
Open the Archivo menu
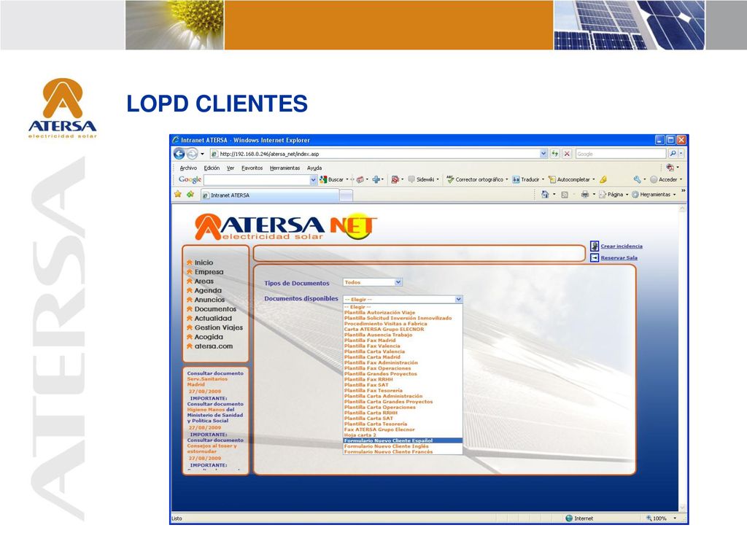click(188, 168)
